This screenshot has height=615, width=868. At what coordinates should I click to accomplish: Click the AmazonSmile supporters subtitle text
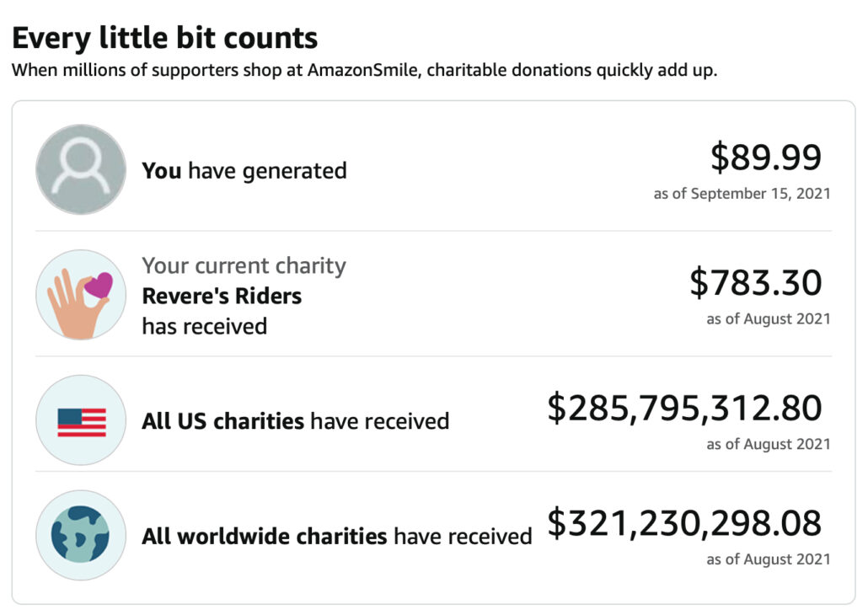pos(364,70)
